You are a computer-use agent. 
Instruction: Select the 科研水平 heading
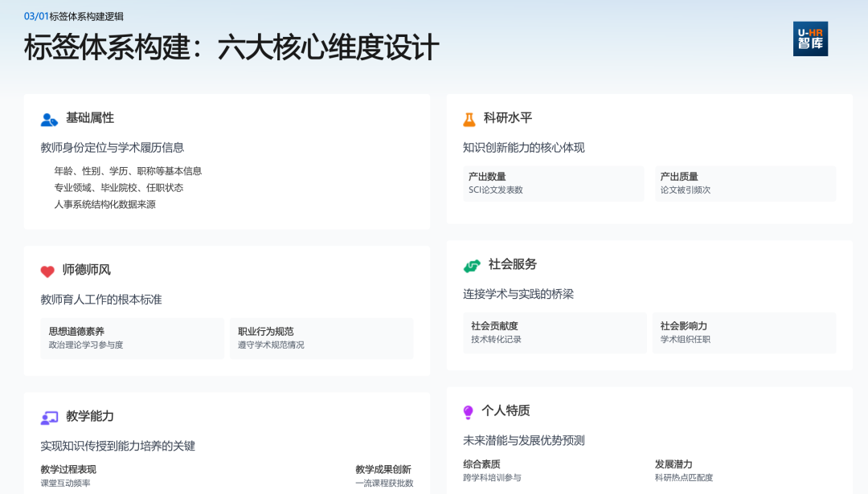click(x=508, y=118)
